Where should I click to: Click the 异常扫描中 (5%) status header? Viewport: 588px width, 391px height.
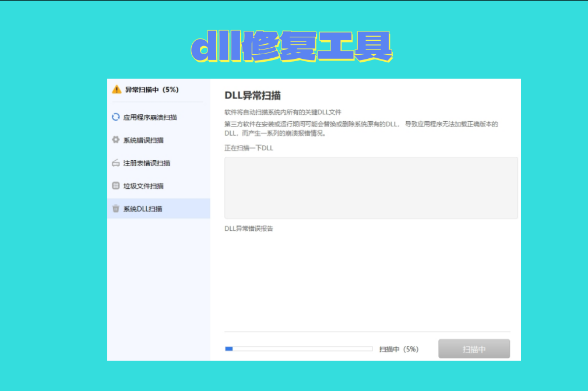coord(152,90)
